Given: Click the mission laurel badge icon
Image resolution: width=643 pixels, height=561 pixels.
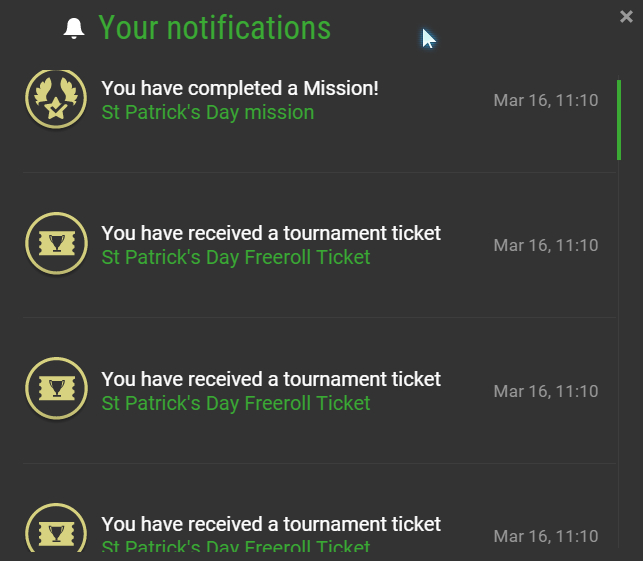Looking at the screenshot, I should click(x=56, y=99).
